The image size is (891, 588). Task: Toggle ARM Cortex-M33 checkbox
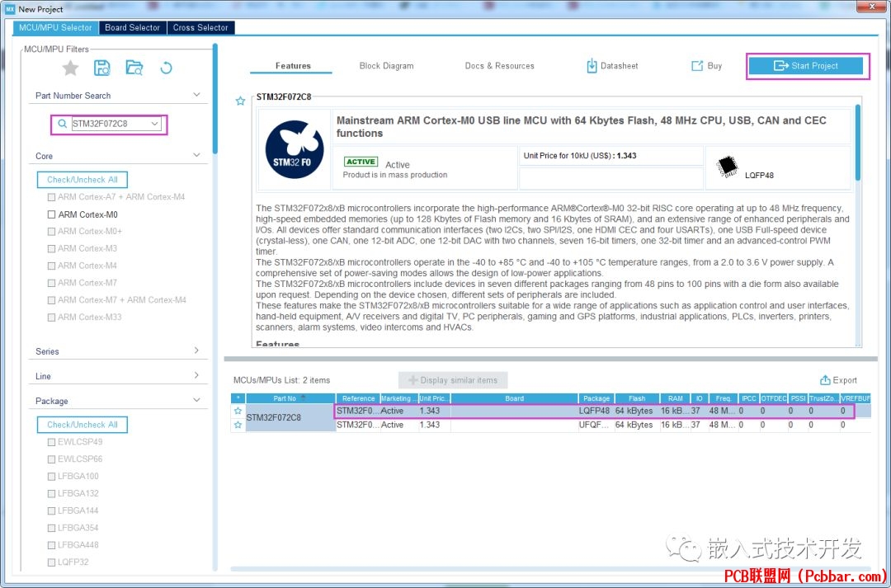[x=51, y=317]
